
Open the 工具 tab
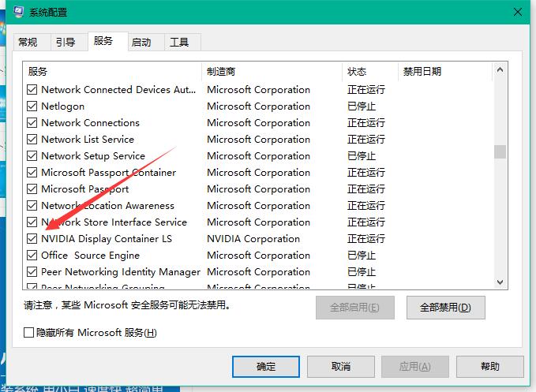(179, 43)
